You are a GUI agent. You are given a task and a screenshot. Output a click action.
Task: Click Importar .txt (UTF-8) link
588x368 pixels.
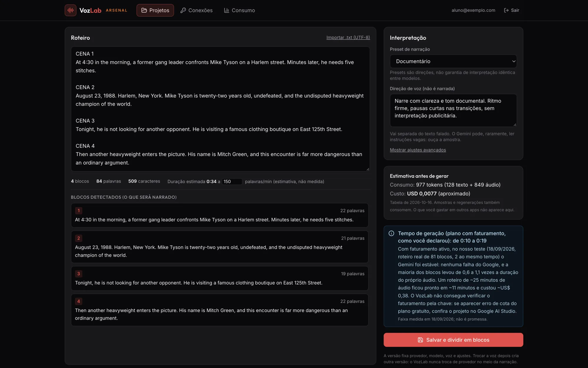point(348,37)
